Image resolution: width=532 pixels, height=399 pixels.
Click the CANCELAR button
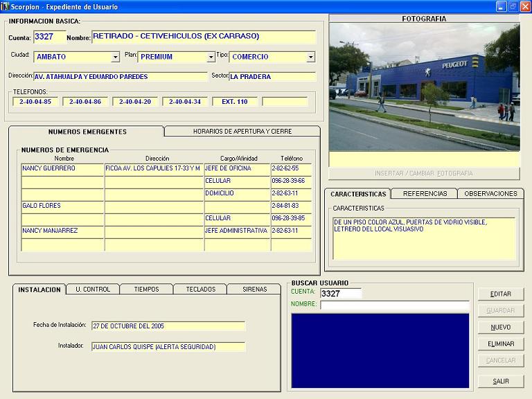pyautogui.click(x=501, y=361)
